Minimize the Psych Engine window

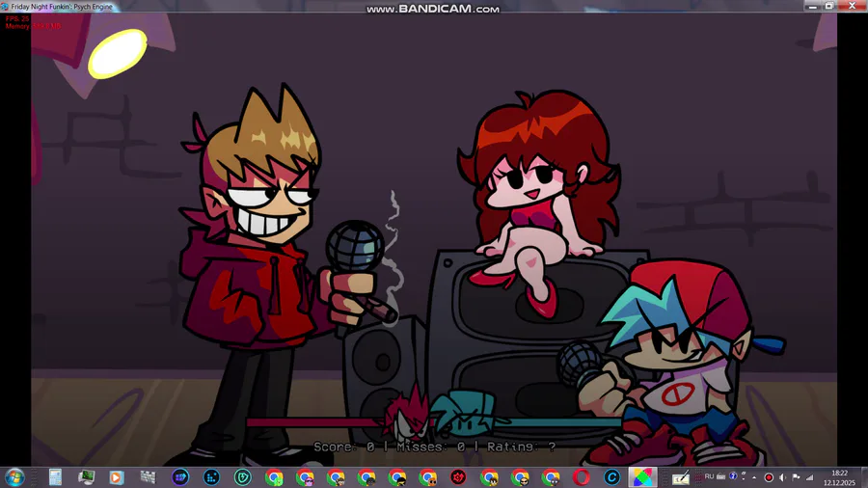point(812,6)
